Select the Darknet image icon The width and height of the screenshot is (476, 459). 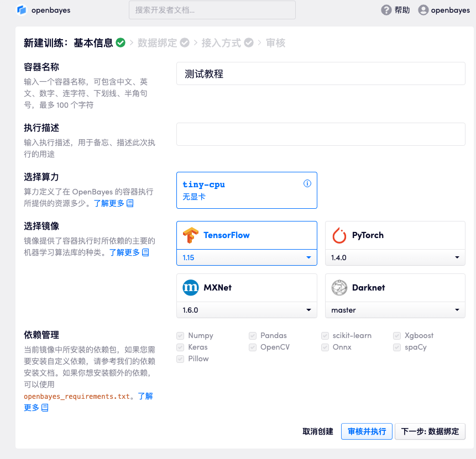tap(339, 288)
